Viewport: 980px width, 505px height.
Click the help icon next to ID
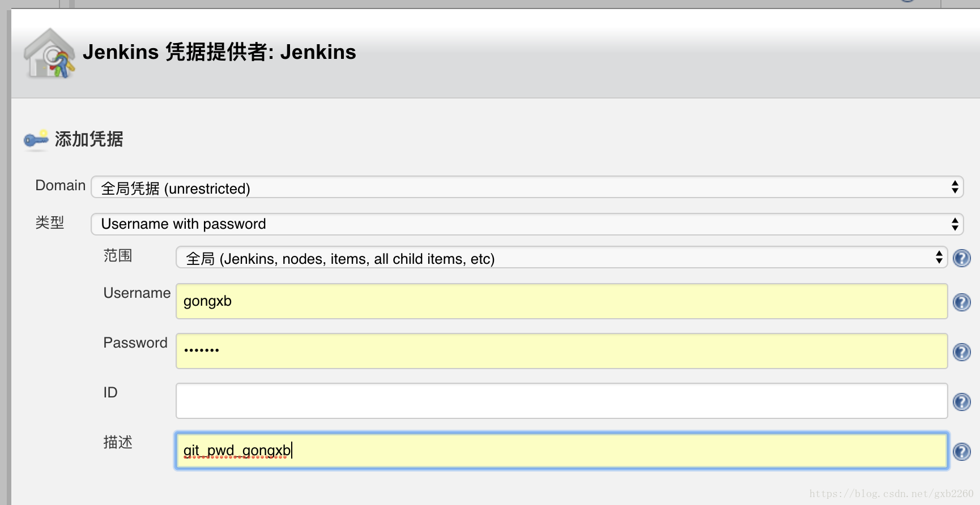click(x=961, y=402)
